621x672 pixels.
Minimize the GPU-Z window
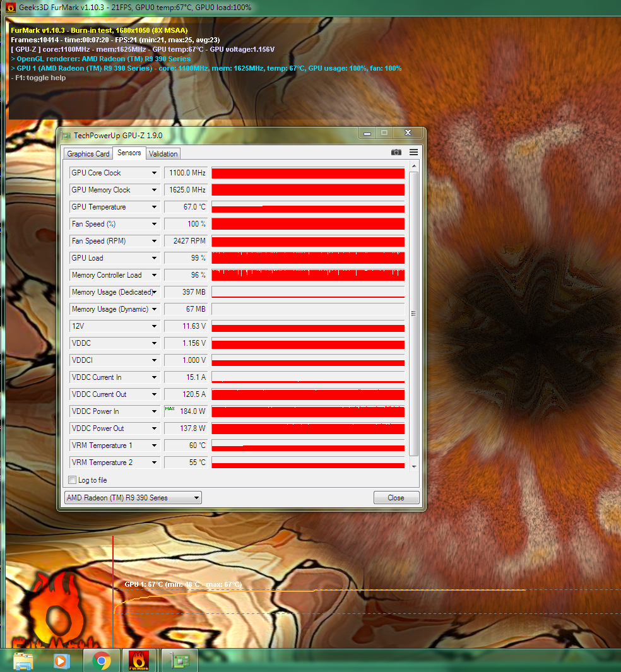tap(367, 133)
